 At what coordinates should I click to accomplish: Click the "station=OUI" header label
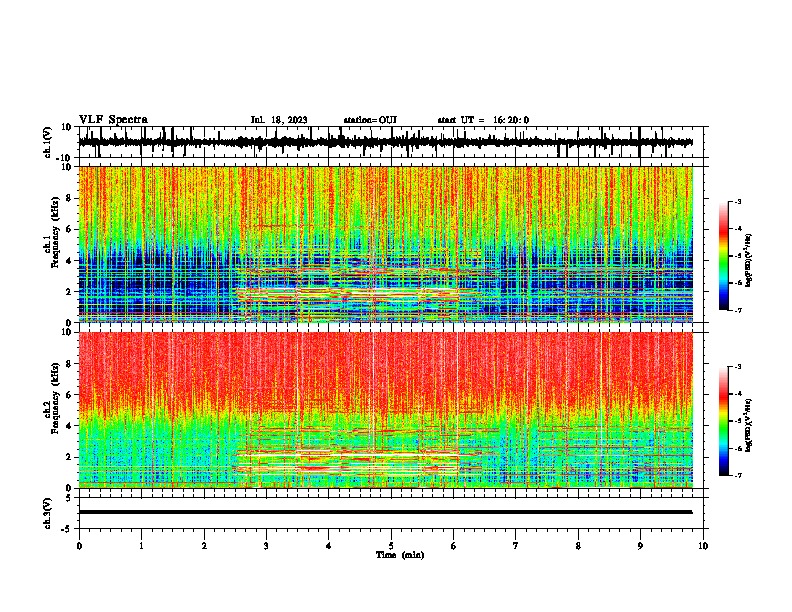coord(370,120)
